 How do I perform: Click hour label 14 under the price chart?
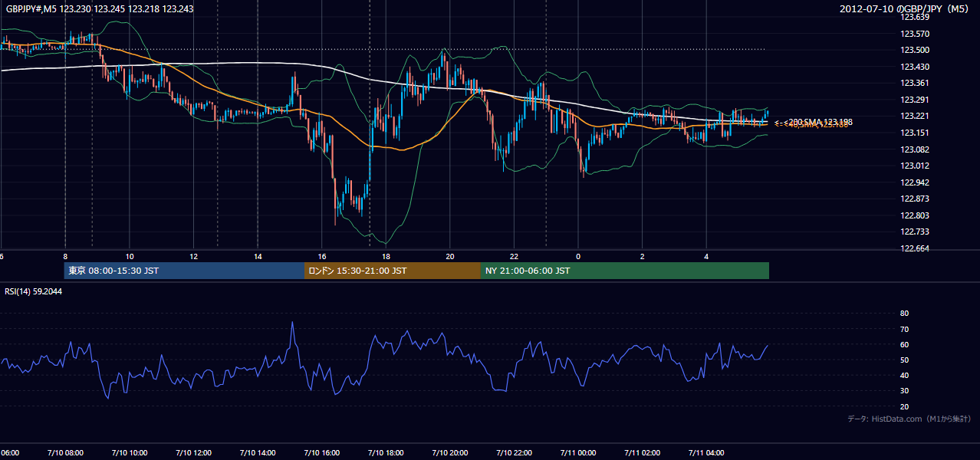pos(258,257)
